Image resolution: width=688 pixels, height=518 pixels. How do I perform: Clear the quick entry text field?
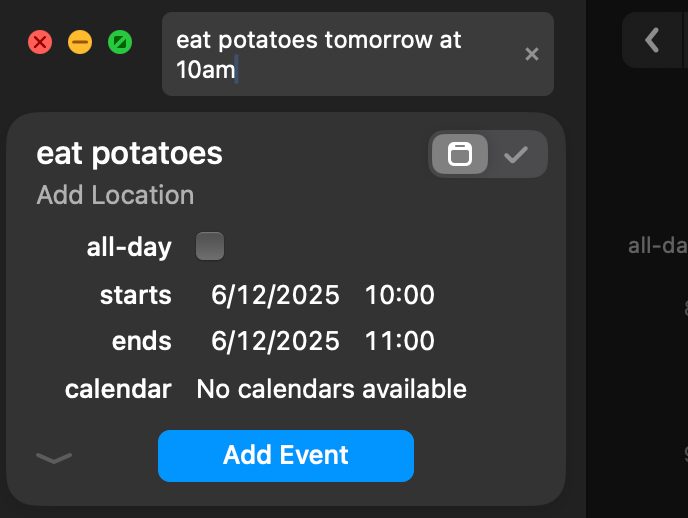532,54
